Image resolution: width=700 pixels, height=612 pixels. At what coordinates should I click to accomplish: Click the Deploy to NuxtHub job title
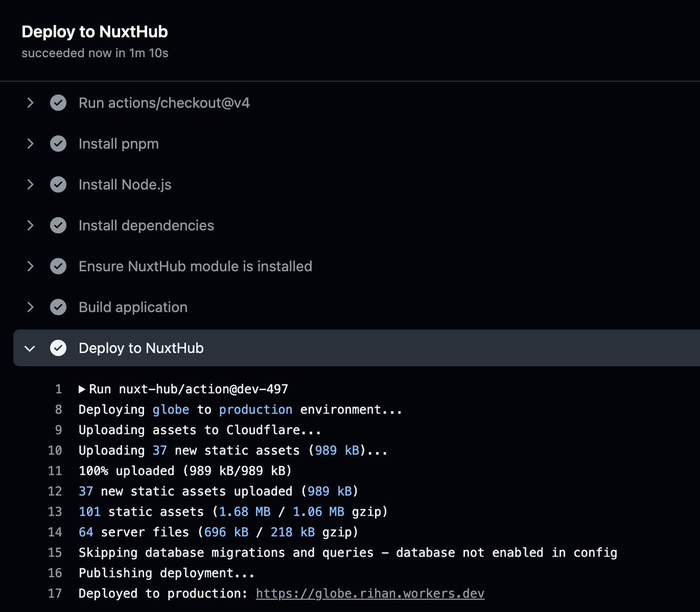94,32
